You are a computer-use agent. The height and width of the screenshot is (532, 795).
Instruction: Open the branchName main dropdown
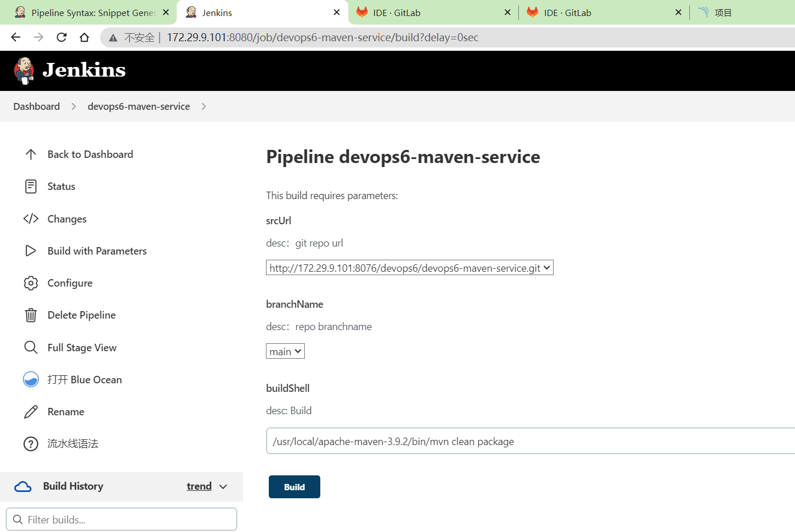[285, 351]
